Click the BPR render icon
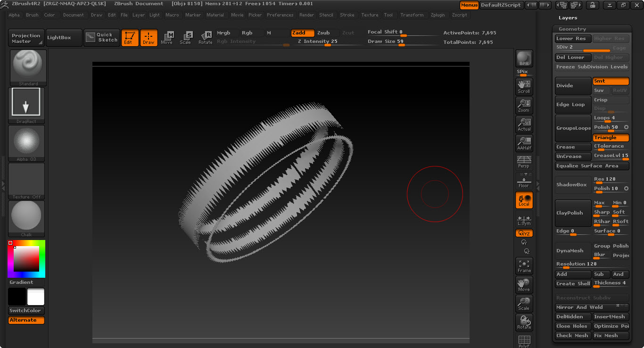The width and height of the screenshot is (644, 348). point(524,58)
